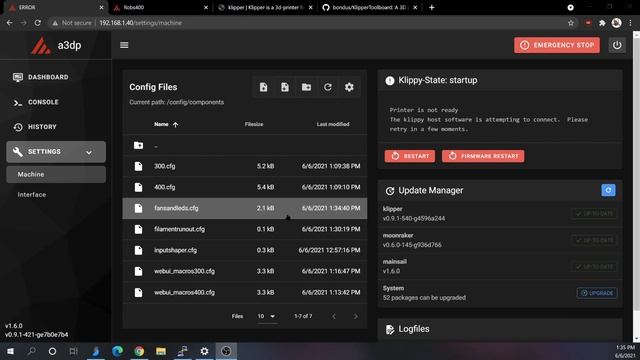This screenshot has width=640, height=360.
Task: Click the 300.cfg file icon
Action: coord(138,166)
